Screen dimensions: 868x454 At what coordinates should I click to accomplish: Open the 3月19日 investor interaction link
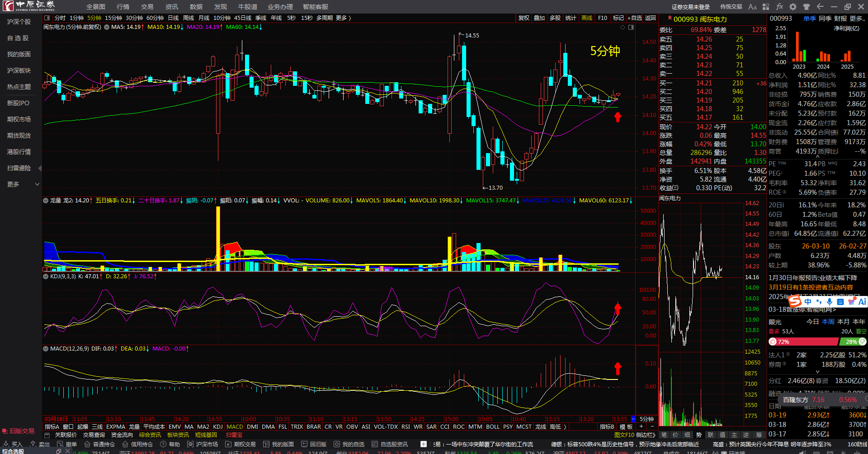(x=811, y=287)
